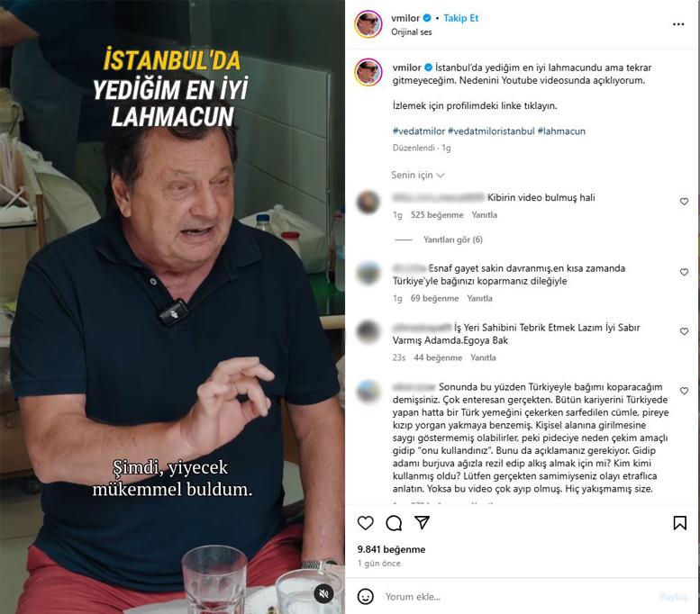This screenshot has width=700, height=614.
Task: Open vmilor profile picture in the header
Action: [368, 23]
